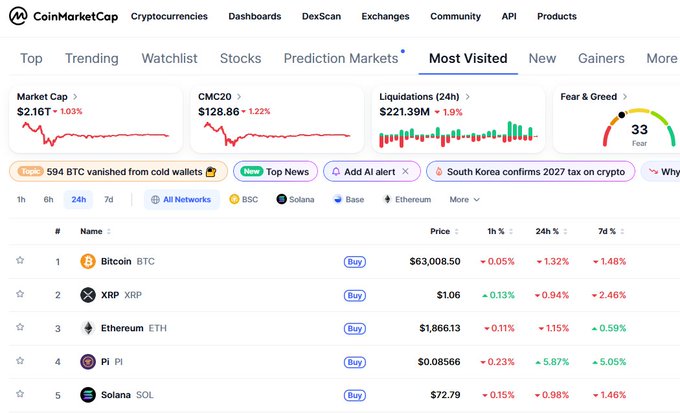This screenshot has width=680, height=413.
Task: Click the bell icon on Add AI alert
Action: pyautogui.click(x=336, y=172)
